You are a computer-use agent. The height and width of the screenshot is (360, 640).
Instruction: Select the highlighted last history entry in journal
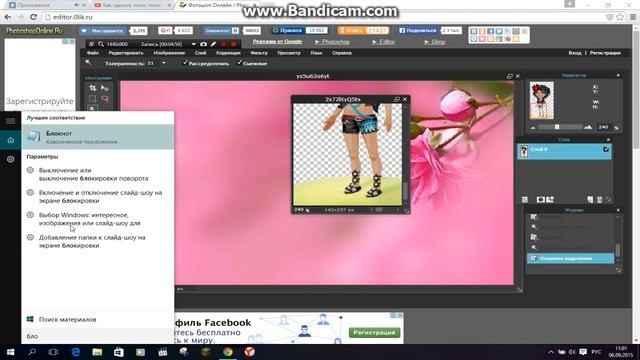coord(570,258)
